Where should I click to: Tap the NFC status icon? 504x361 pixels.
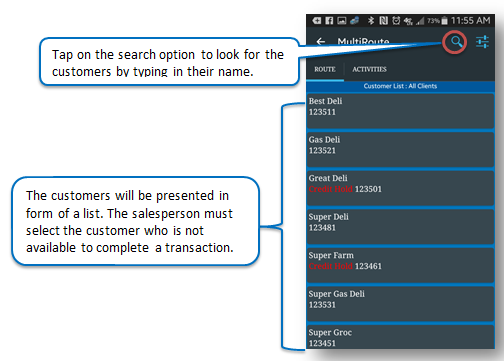point(383,21)
